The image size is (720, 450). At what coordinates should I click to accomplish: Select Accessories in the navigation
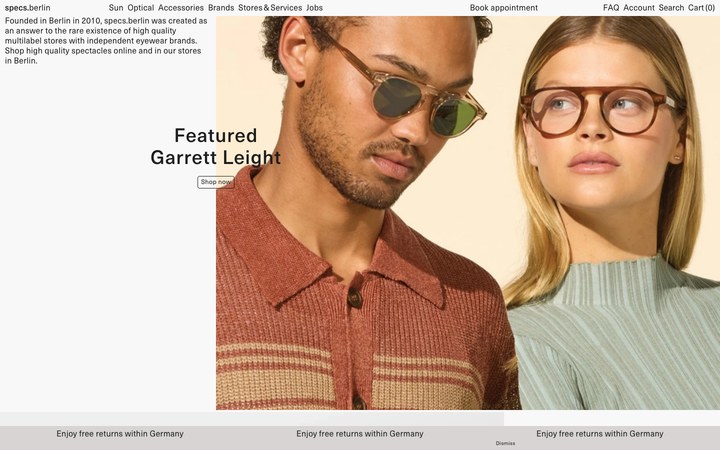(180, 8)
